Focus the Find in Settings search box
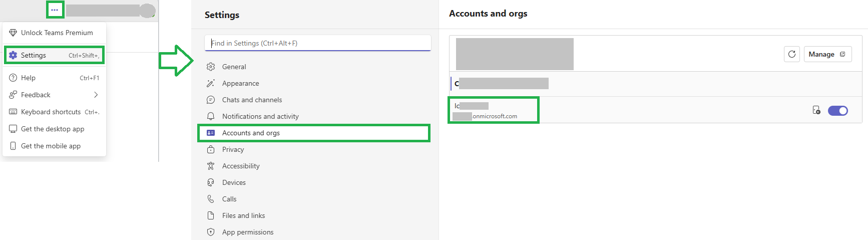868x240 pixels. [x=318, y=43]
